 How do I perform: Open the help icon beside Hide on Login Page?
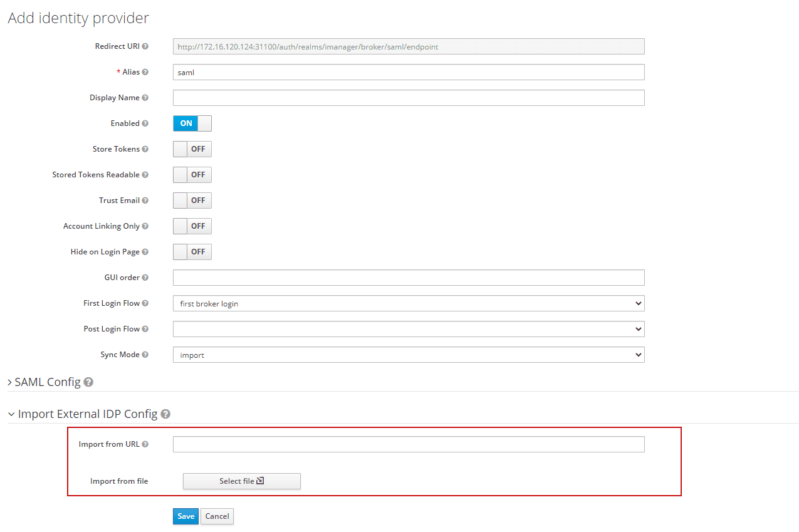[145, 252]
